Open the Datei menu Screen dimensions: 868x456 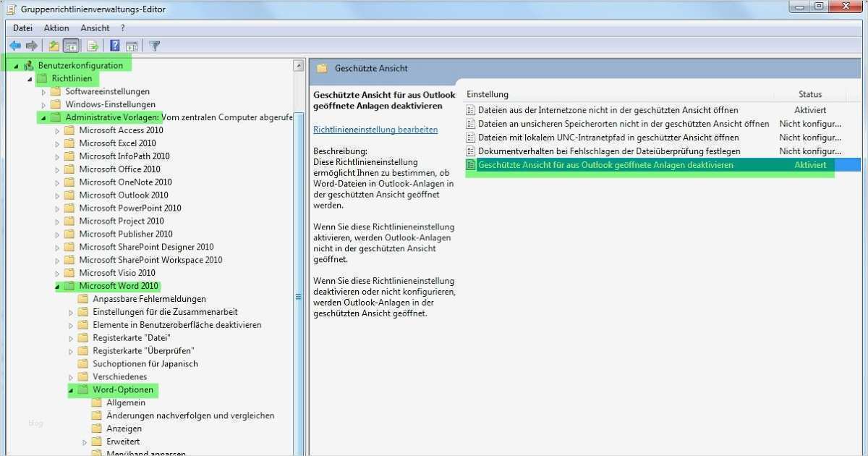pyautogui.click(x=22, y=28)
